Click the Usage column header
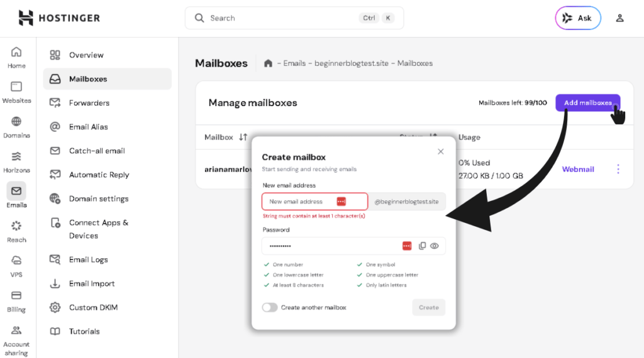644x358 pixels. click(469, 138)
